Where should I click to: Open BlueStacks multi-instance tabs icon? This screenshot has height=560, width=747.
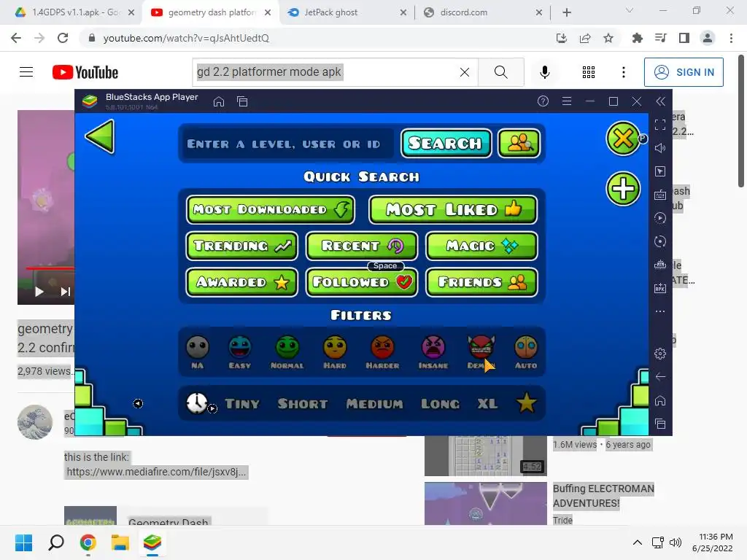click(x=242, y=101)
